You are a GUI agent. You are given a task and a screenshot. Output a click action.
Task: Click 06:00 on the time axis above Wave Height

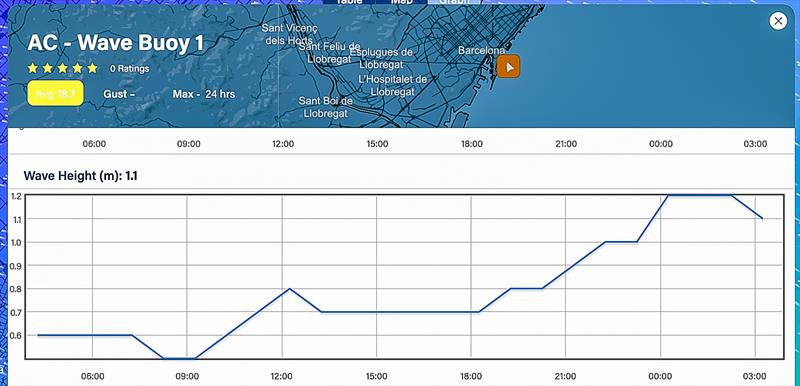click(94, 144)
